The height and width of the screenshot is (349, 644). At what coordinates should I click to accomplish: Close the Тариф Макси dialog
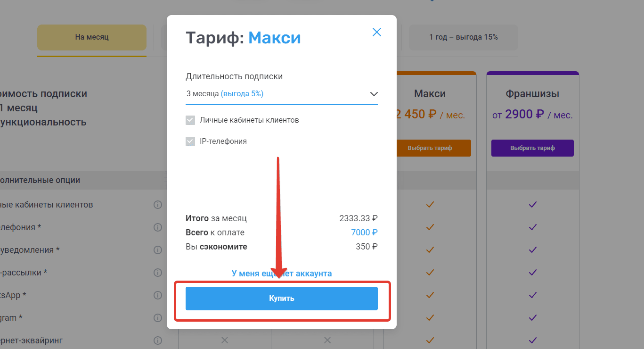(377, 32)
